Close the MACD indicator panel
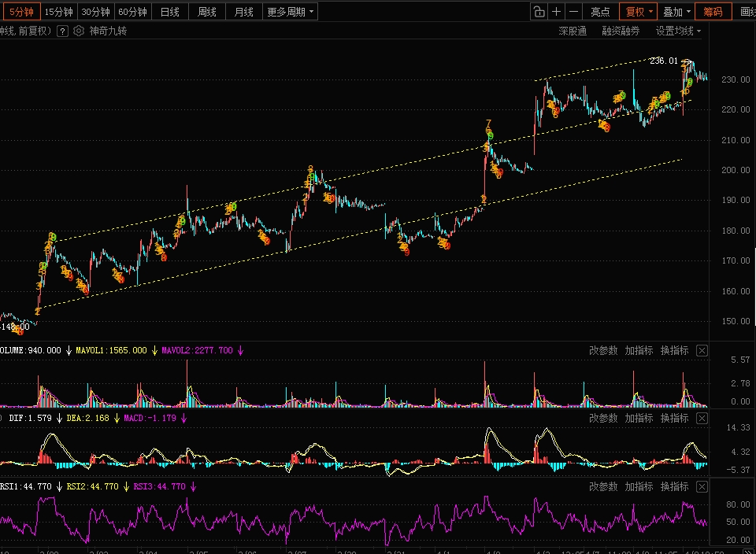Viewport: 756px width, 554px height. (702, 418)
